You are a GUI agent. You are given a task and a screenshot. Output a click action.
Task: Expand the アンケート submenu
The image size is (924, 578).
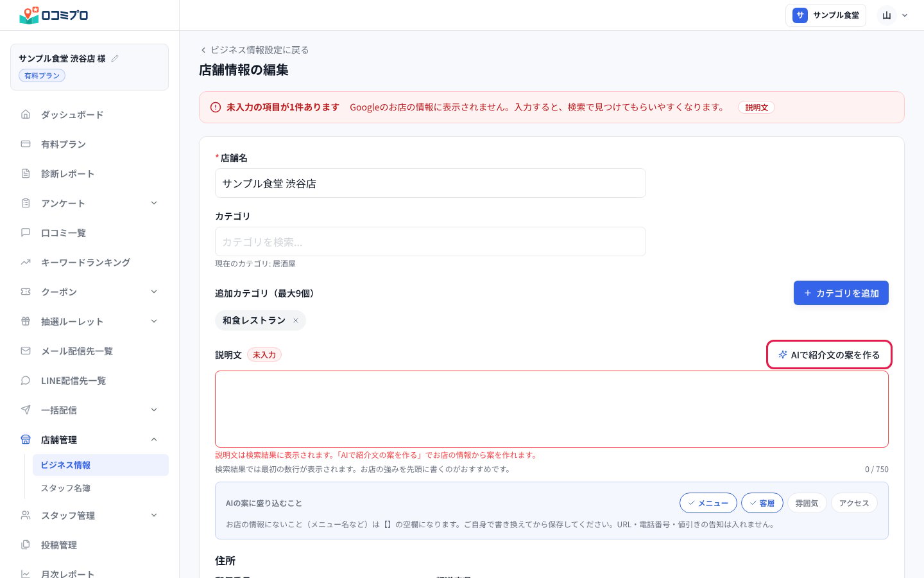pos(154,203)
